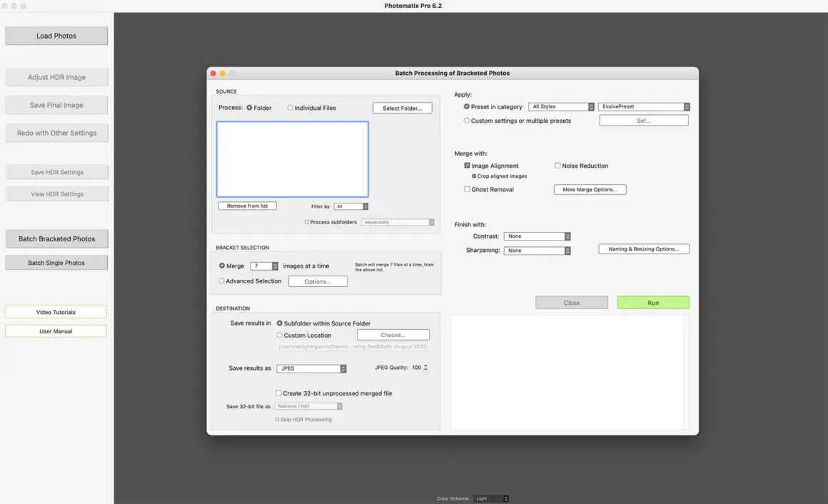Click inside the source file list box
Viewport: 828px width, 504px height.
[293, 159]
